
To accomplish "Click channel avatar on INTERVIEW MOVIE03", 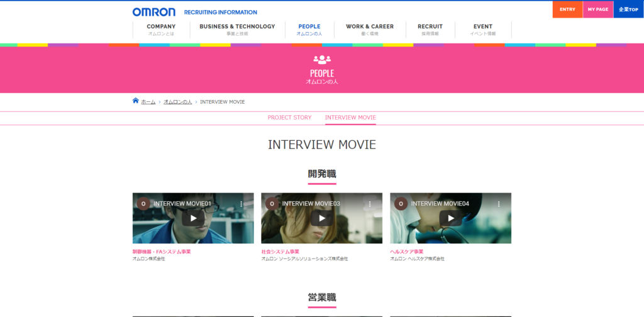I will (x=272, y=204).
